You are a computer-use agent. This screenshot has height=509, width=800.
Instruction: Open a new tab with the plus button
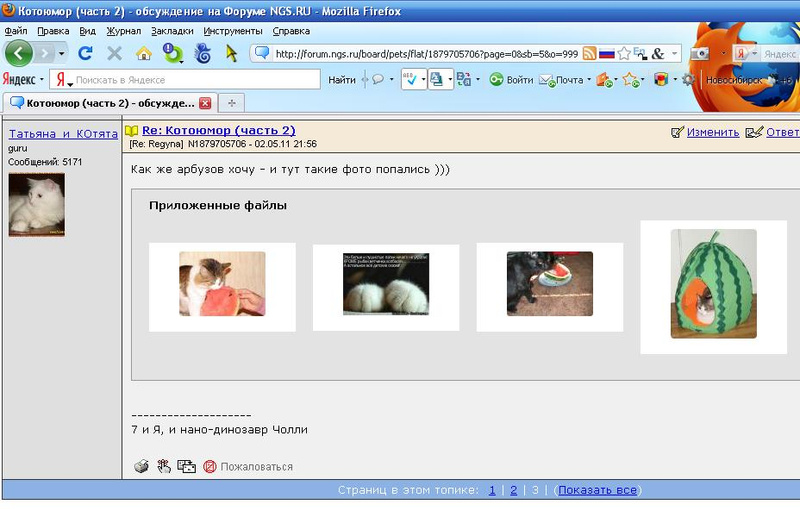[x=232, y=103]
